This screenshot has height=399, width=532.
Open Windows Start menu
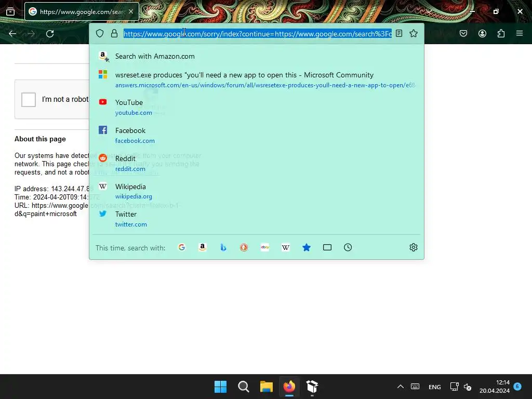click(220, 387)
